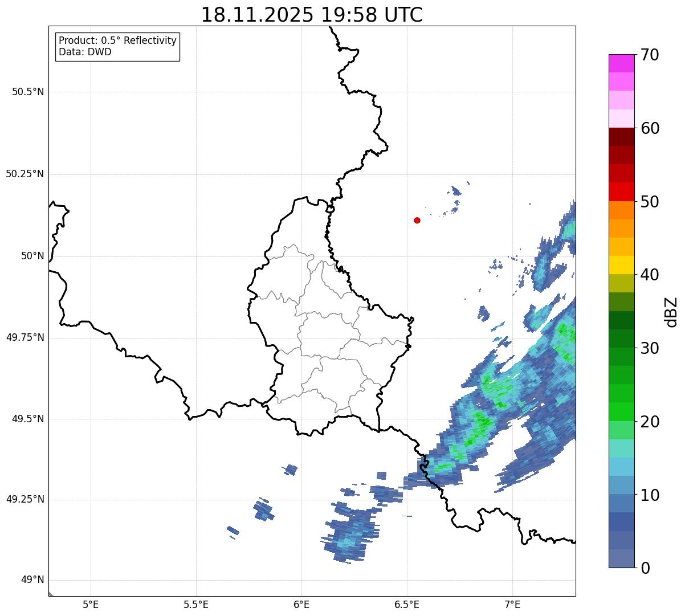Viewport: 685px width, 616px height.
Task: Click the dBZ colorbar axis label
Action: tap(671, 312)
